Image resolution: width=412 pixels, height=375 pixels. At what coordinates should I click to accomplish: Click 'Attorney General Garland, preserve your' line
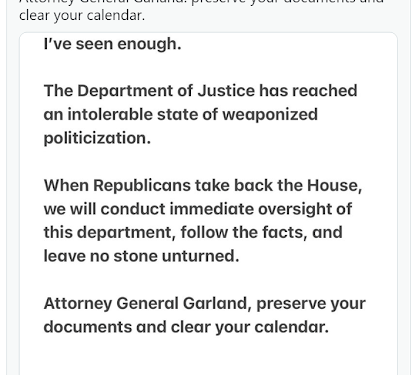click(205, 303)
